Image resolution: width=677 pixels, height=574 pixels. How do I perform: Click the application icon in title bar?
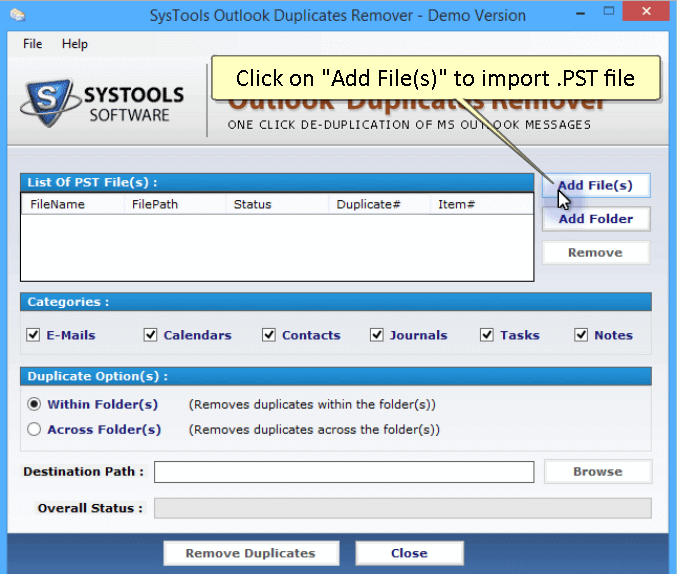[18, 15]
